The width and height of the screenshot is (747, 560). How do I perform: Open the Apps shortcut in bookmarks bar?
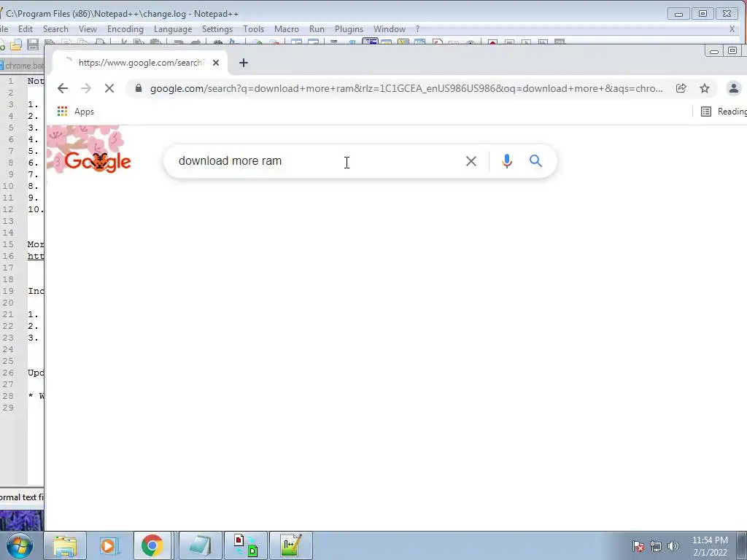pos(76,112)
